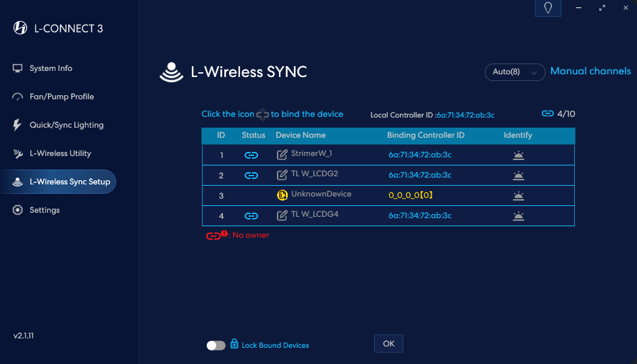637x364 pixels.
Task: Click the link status icon for TL W_LCDG4
Action: [x=251, y=216]
